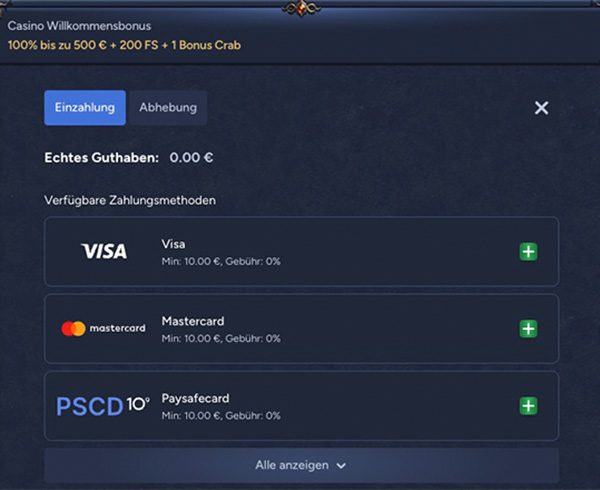Click the green plus icon for Mastercard
Image resolution: width=600 pixels, height=490 pixels.
point(528,329)
